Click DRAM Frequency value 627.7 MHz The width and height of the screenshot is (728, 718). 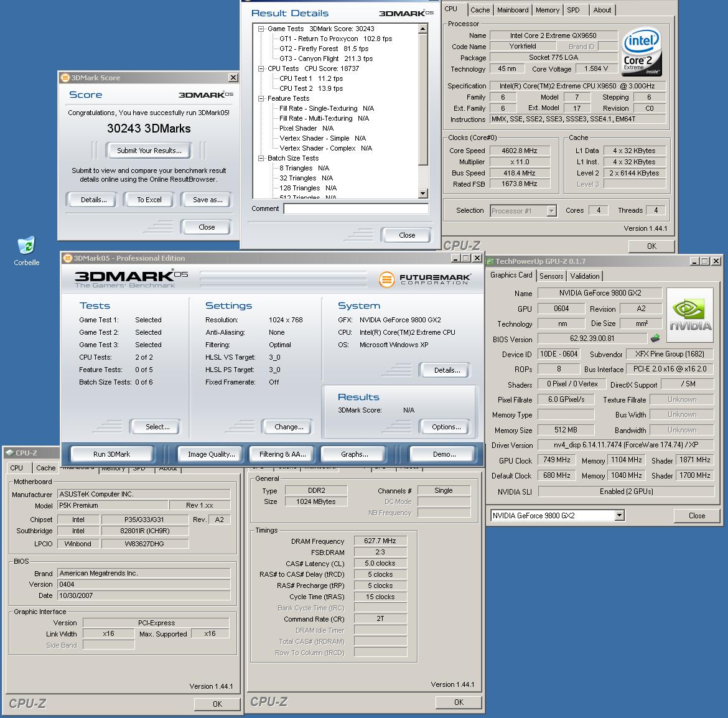tap(380, 541)
